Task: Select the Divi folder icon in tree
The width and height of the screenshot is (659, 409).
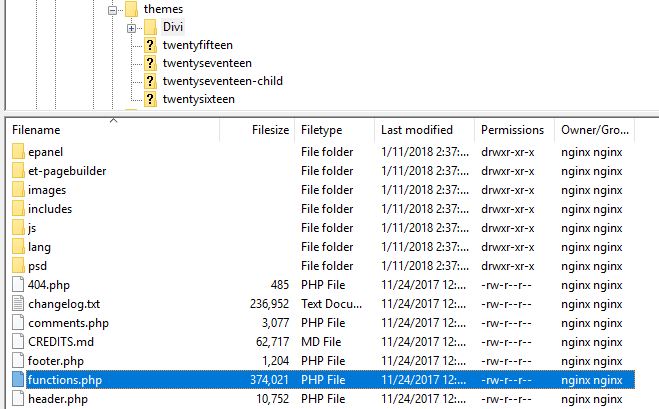Action: (x=150, y=27)
